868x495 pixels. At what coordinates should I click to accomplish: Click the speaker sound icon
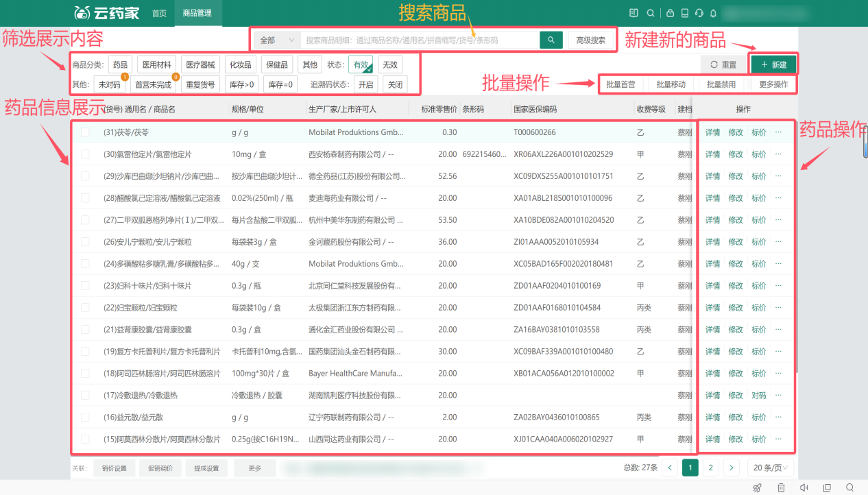(804, 487)
